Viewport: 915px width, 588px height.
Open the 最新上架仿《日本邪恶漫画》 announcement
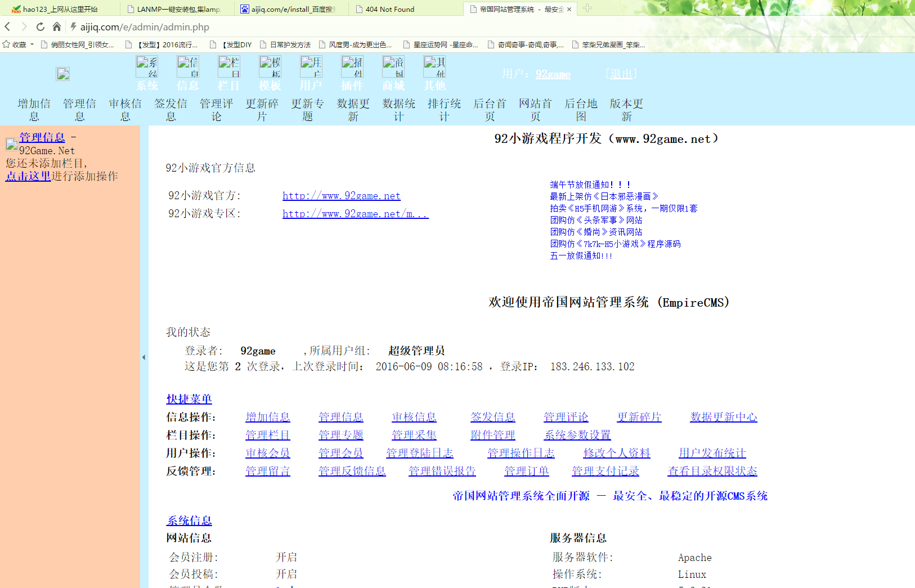click(x=604, y=196)
